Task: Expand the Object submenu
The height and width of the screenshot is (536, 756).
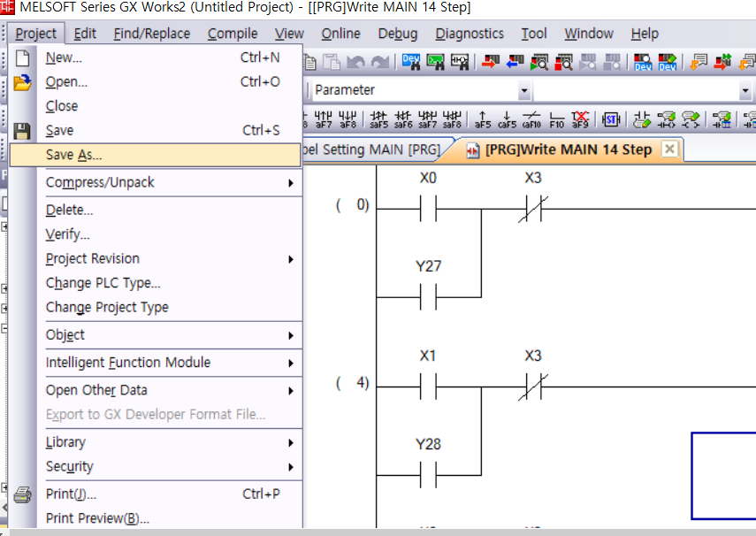Action: click(290, 335)
